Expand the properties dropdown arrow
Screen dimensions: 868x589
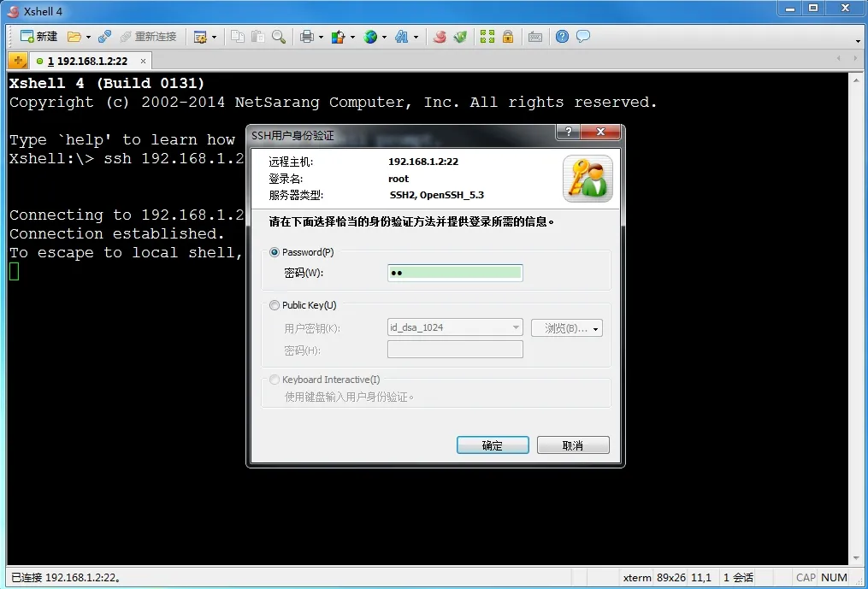(214, 37)
